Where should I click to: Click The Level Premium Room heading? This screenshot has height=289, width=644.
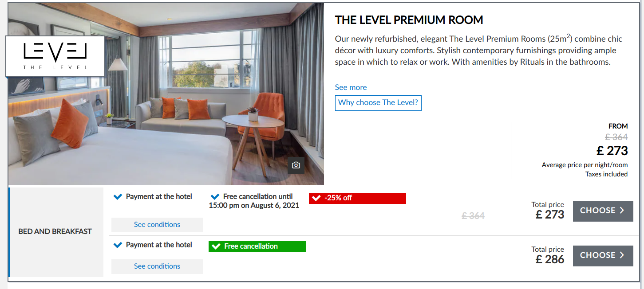point(409,20)
